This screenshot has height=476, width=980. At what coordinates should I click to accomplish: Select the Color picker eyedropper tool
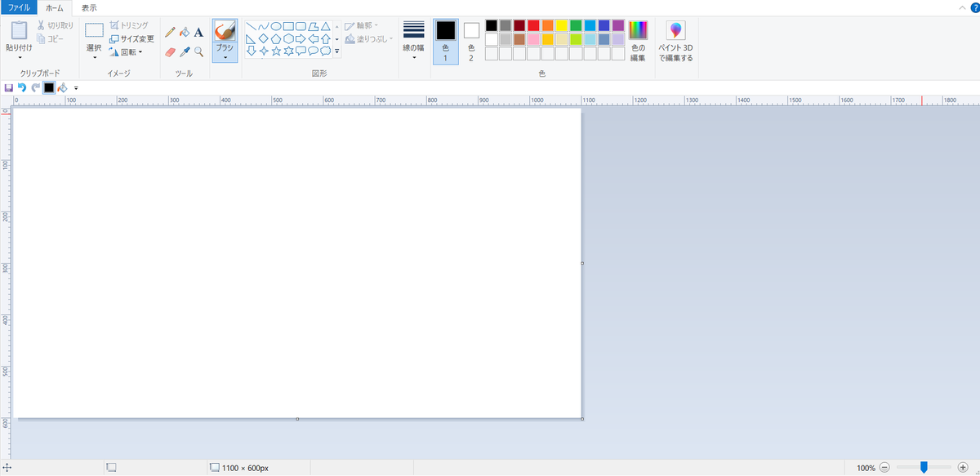pyautogui.click(x=185, y=51)
